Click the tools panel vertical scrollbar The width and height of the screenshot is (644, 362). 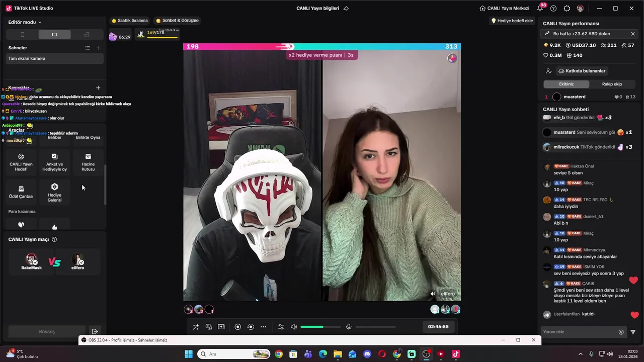pyautogui.click(x=105, y=185)
